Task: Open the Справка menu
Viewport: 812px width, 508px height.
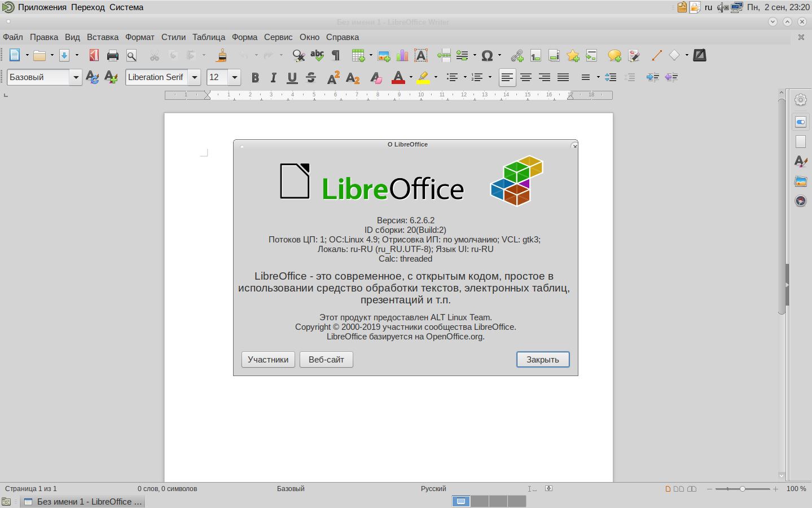Action: pyautogui.click(x=343, y=37)
